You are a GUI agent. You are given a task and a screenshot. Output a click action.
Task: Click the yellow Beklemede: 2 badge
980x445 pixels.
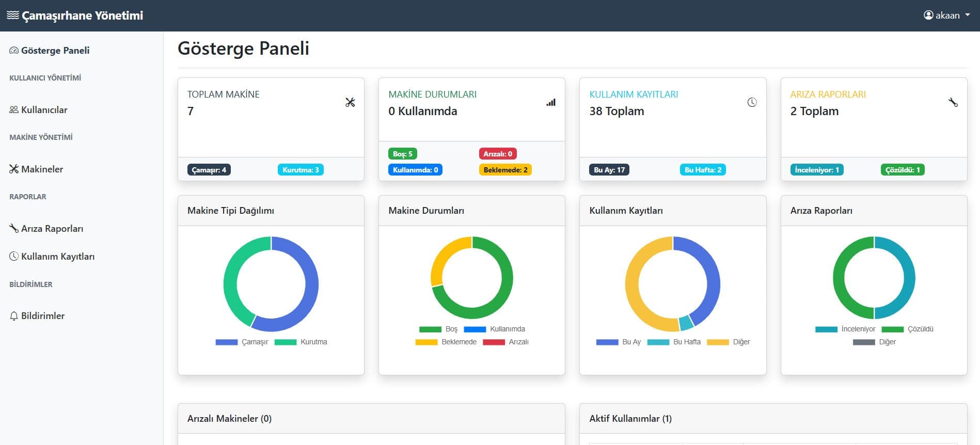pos(505,170)
